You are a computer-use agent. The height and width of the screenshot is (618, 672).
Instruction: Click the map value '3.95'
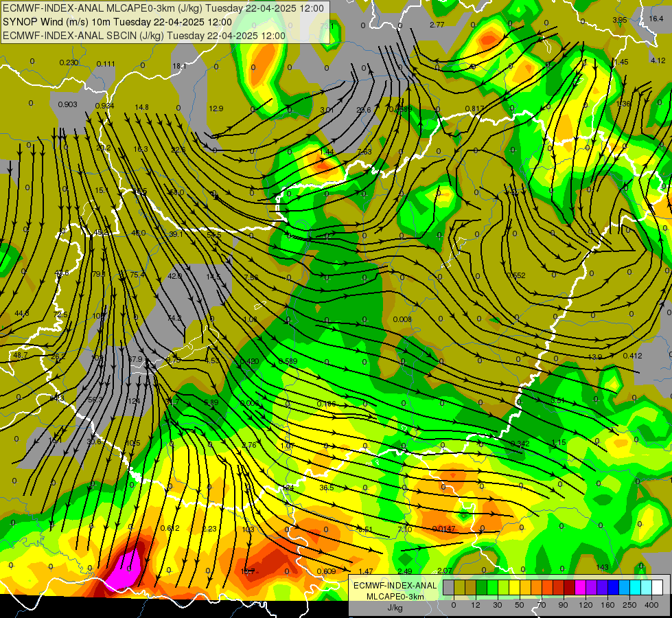tap(619, 20)
